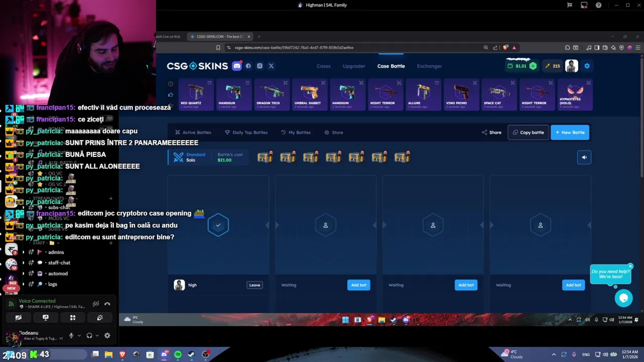Switch to the Case Battle tab
The width and height of the screenshot is (644, 362).
[x=391, y=66]
